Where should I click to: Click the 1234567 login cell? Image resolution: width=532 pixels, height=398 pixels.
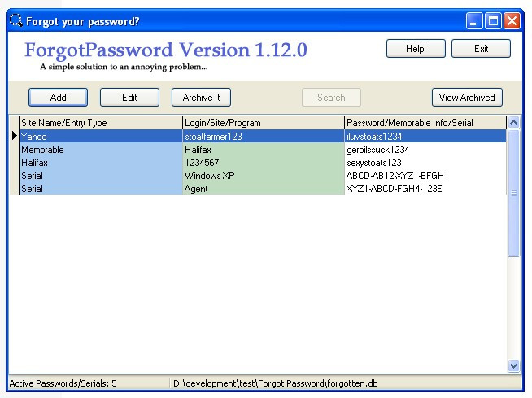coord(264,163)
